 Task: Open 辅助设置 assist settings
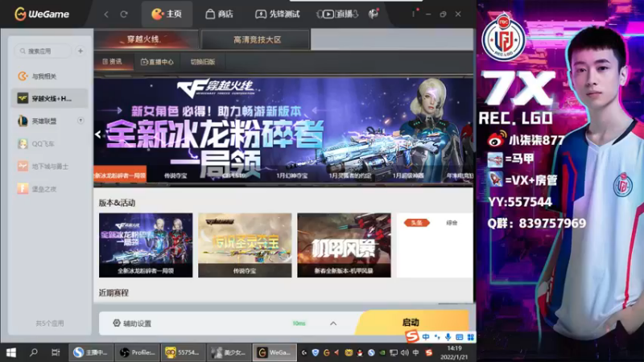pyautogui.click(x=132, y=323)
